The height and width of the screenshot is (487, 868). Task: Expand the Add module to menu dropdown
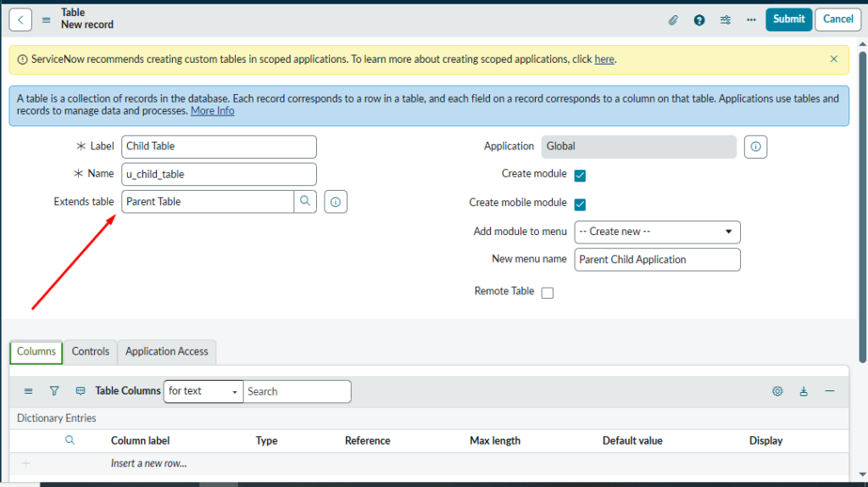[x=657, y=232]
